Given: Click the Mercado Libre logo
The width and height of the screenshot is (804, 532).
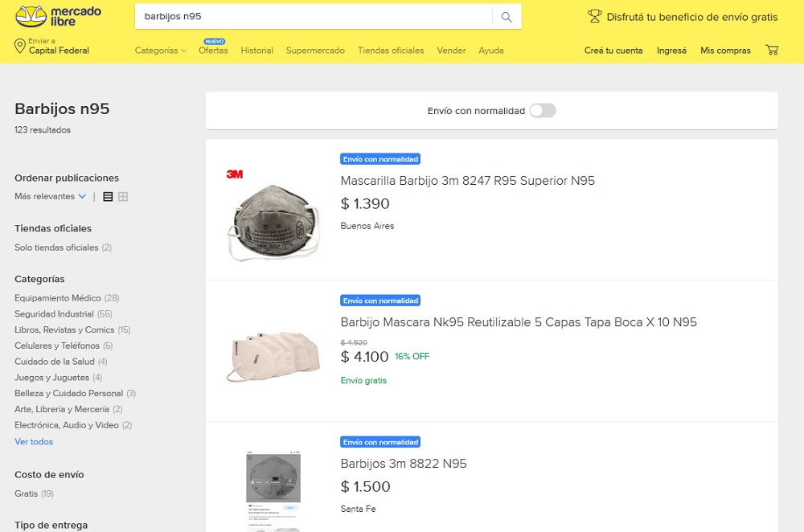Looking at the screenshot, I should pos(58,15).
